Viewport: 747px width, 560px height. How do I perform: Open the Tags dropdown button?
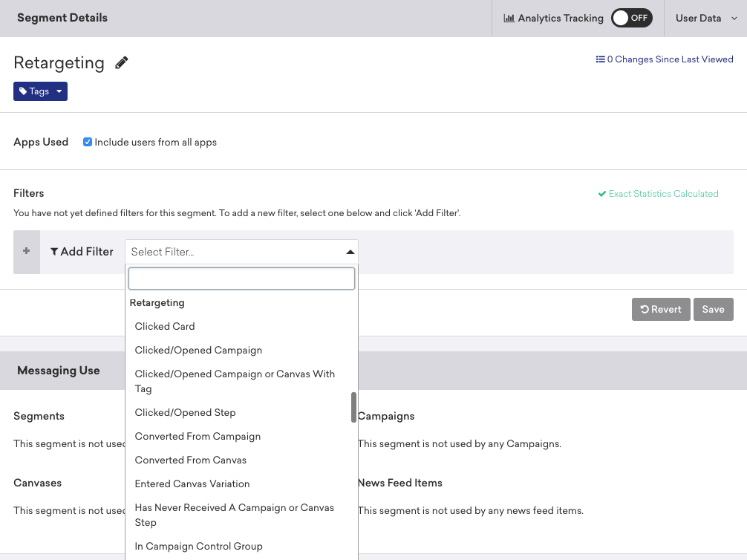(40, 91)
